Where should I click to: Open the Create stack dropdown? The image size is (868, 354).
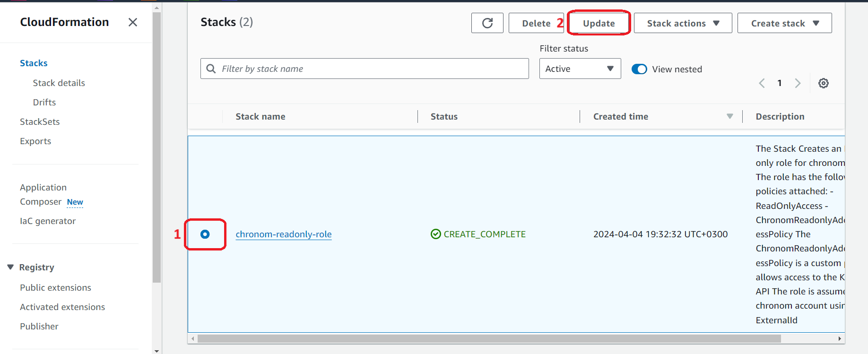pos(784,23)
